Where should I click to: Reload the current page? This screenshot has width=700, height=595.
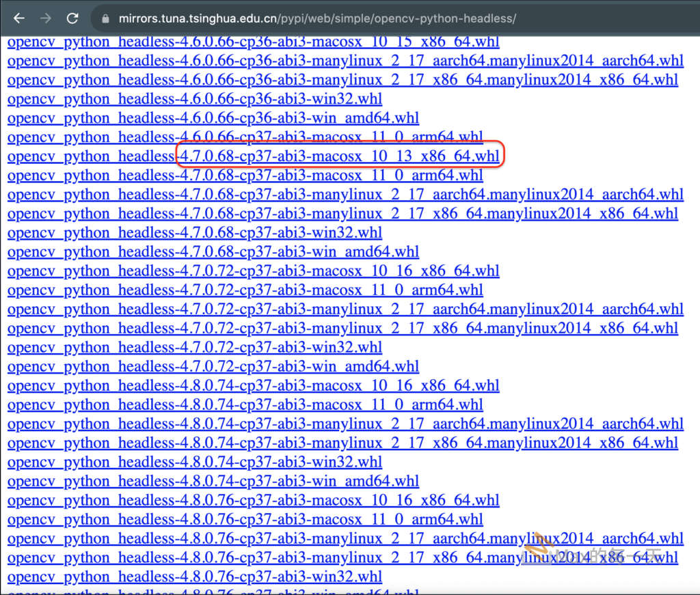[72, 18]
